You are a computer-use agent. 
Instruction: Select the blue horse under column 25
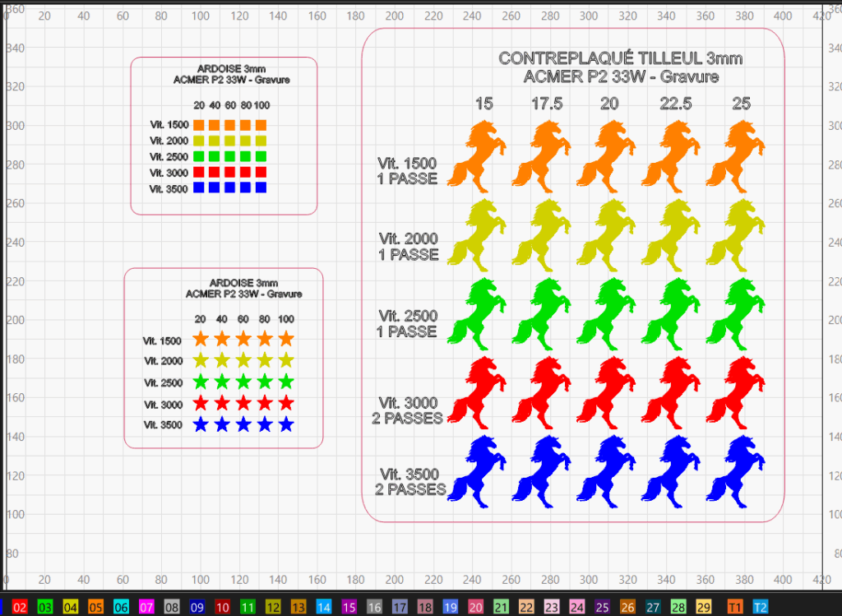coord(736,471)
